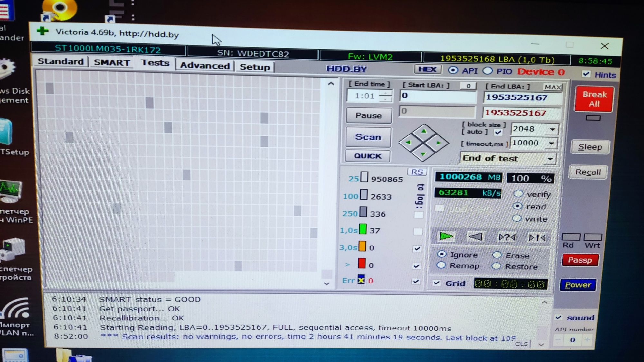644x362 pixels.
Task: Open the End of test dropdown
Action: [x=550, y=159]
